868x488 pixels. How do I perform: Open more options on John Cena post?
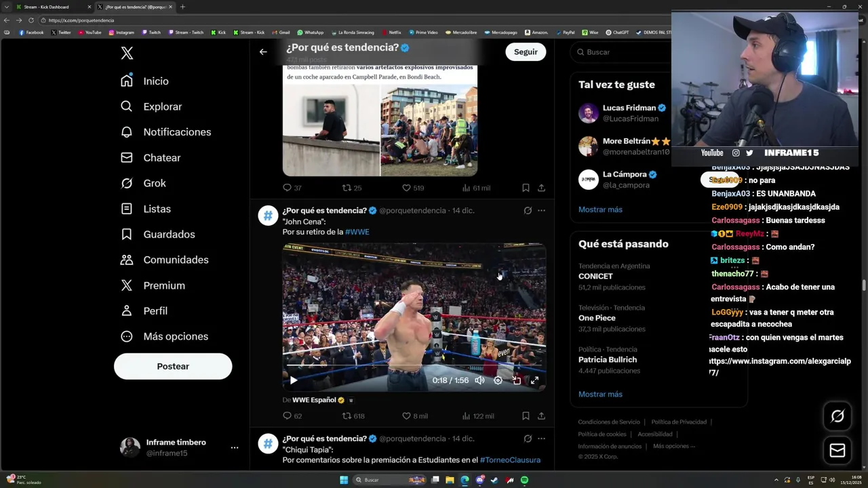541,210
